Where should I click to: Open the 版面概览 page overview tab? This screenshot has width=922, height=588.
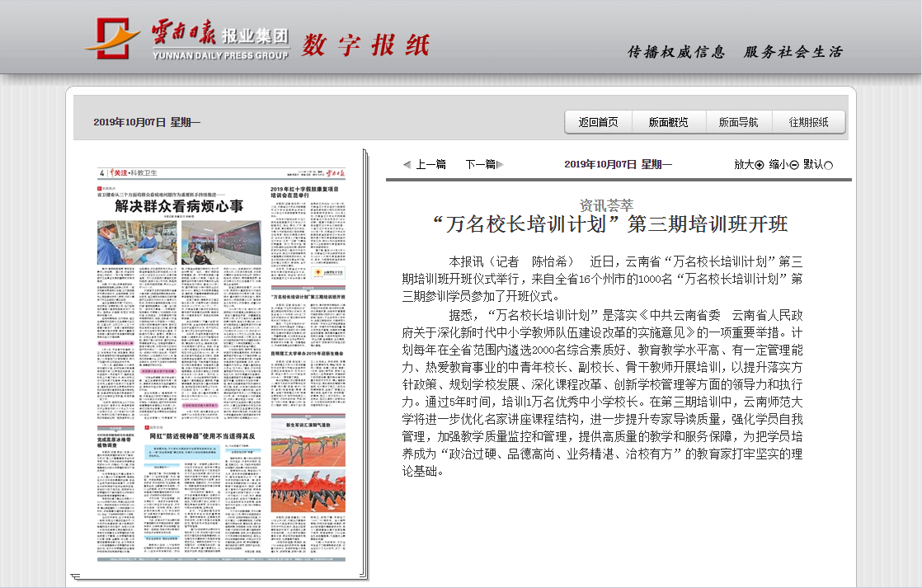(668, 122)
